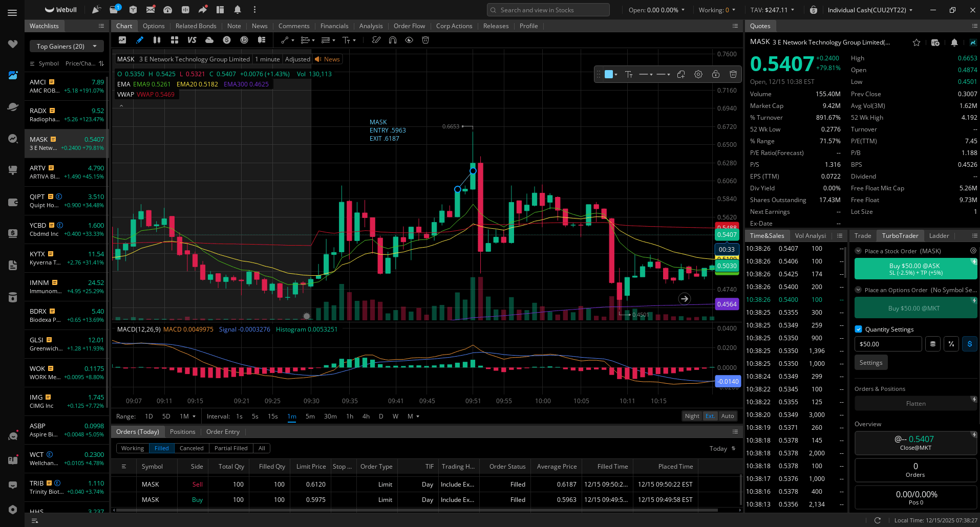Expand the Working: 0 dropdown
The height and width of the screenshot is (527, 980).
click(717, 10)
